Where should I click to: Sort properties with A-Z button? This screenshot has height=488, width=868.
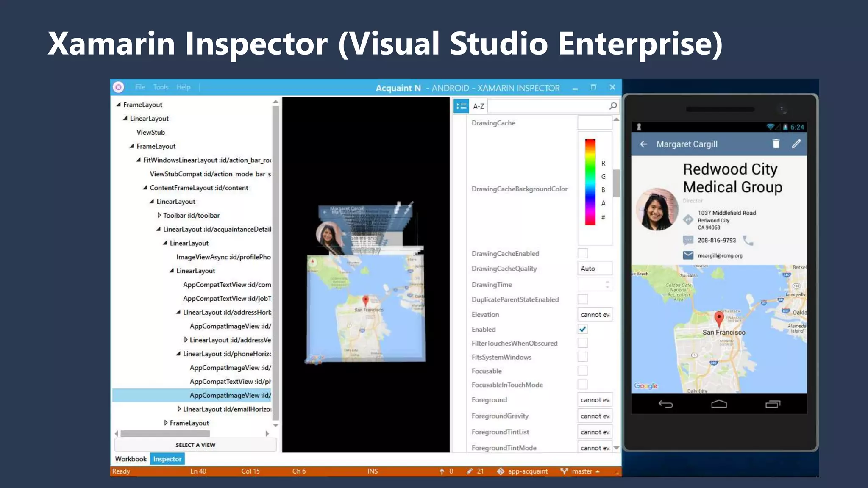click(x=479, y=106)
